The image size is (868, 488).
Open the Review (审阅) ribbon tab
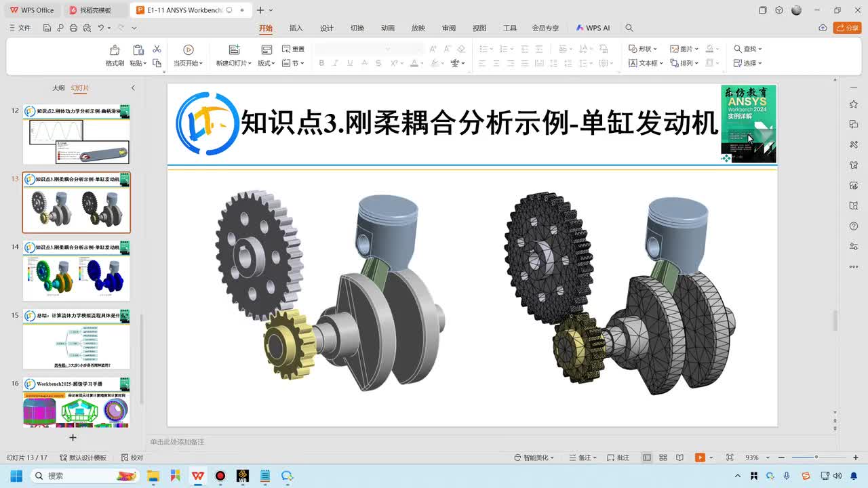point(449,28)
